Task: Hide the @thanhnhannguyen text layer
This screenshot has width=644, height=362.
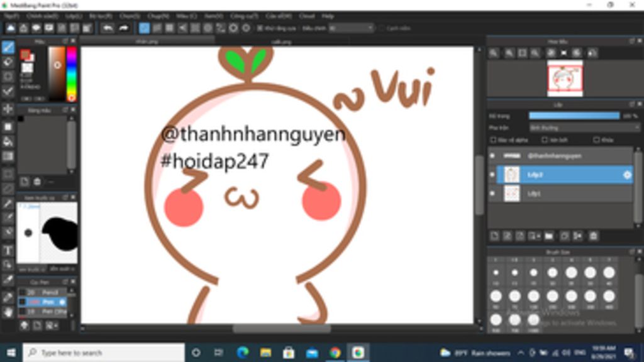Action: point(492,156)
